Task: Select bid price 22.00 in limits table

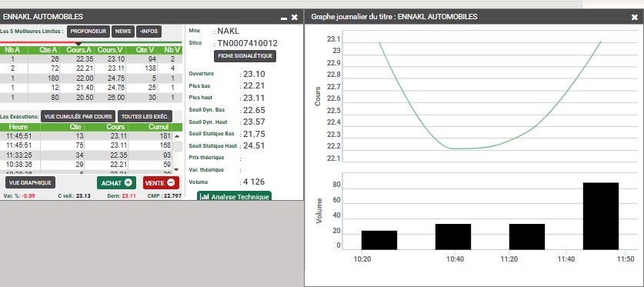Action: pos(84,78)
